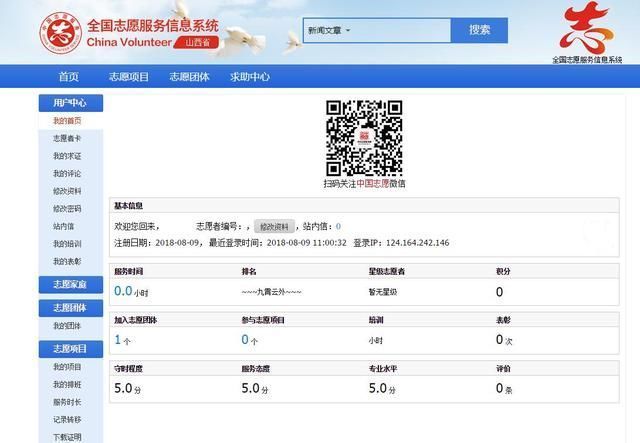Select the 志愿家庭 sidebar header

[71, 285]
